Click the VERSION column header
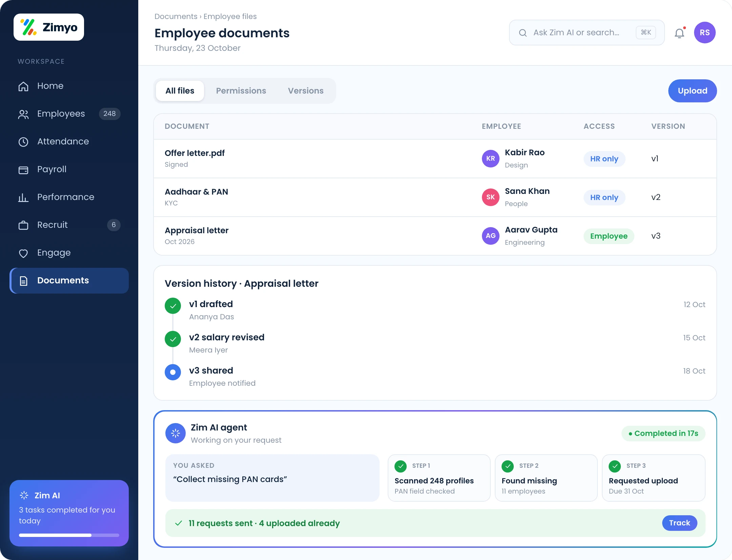The width and height of the screenshot is (732, 560). (x=668, y=126)
